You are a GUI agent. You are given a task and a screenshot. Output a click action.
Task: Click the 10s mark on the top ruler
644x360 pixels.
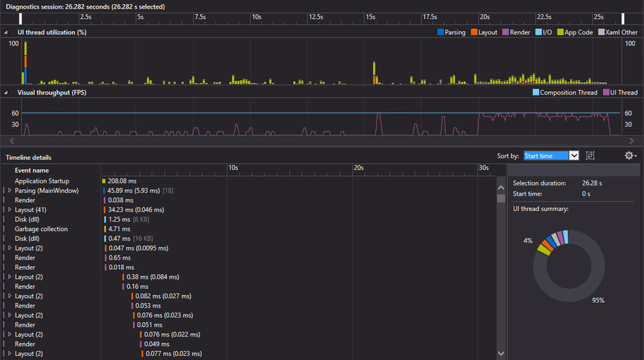pyautogui.click(x=257, y=17)
